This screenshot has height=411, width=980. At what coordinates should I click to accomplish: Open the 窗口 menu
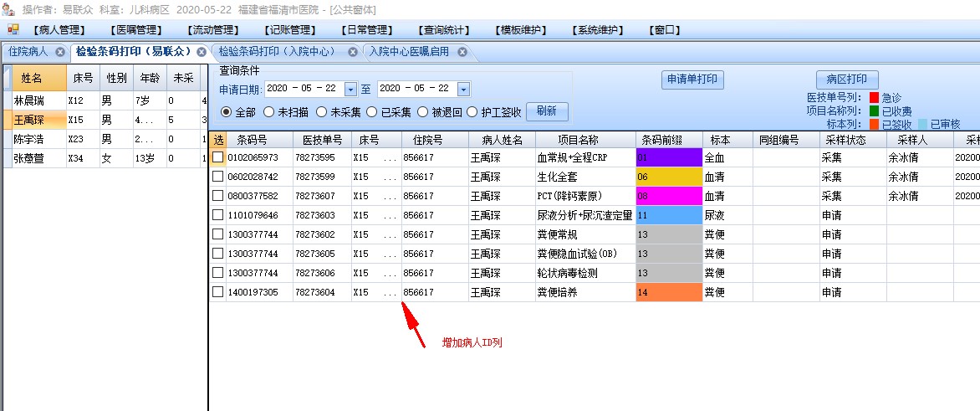point(665,30)
